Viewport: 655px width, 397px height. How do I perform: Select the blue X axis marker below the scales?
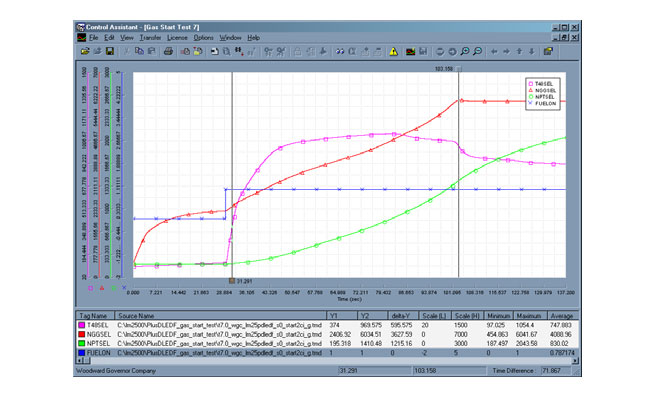pyautogui.click(x=124, y=288)
